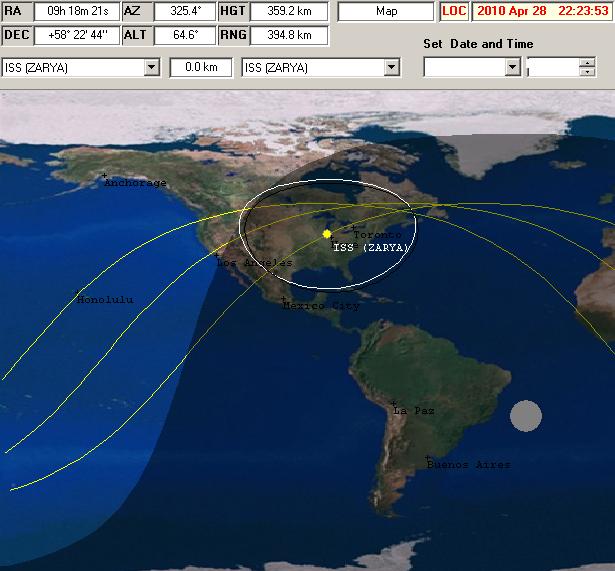Click the La Paz city label
The image size is (615, 571).
pyautogui.click(x=414, y=411)
